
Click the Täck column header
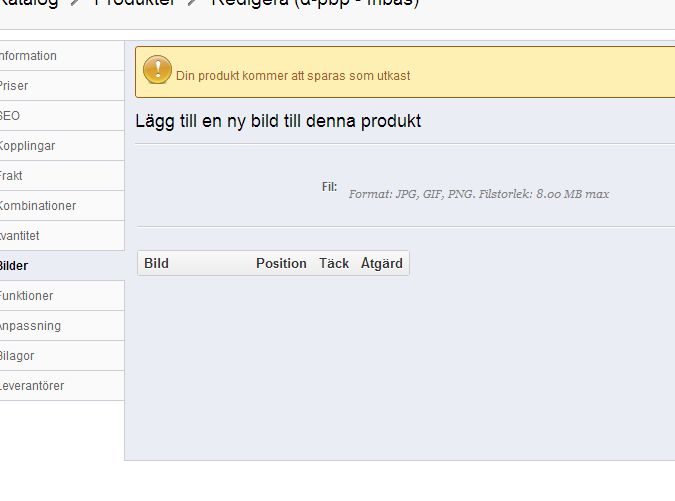[334, 264]
